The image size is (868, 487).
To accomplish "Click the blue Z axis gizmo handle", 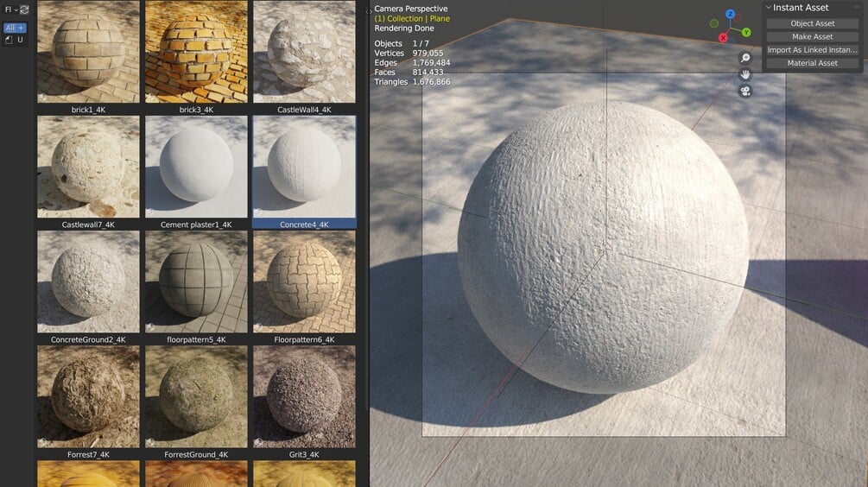I will pyautogui.click(x=730, y=14).
